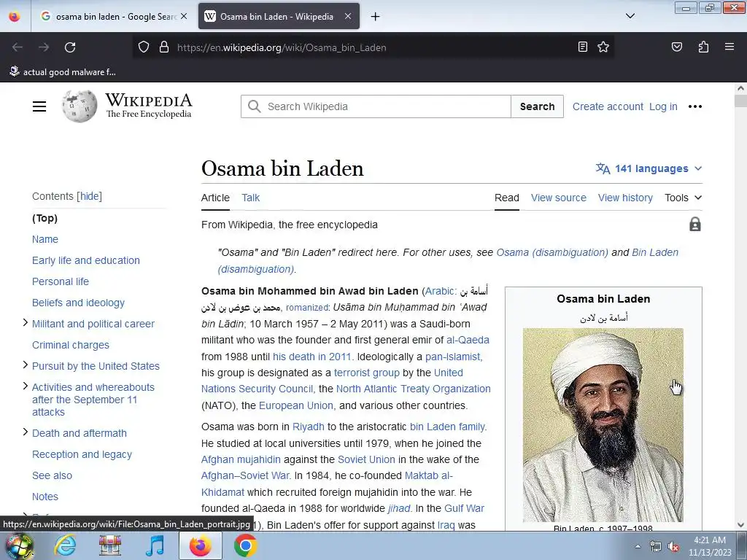This screenshot has width=747, height=560.
Task: Save to Pocket icon in toolbar
Action: click(676, 47)
